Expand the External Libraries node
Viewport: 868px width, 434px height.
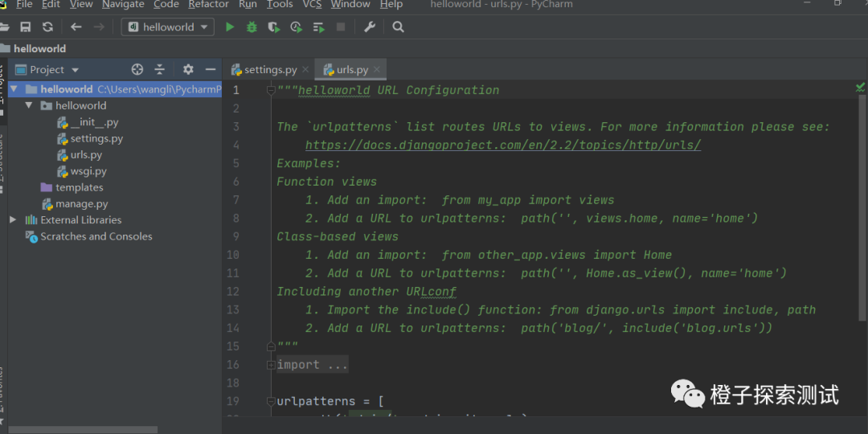14,219
